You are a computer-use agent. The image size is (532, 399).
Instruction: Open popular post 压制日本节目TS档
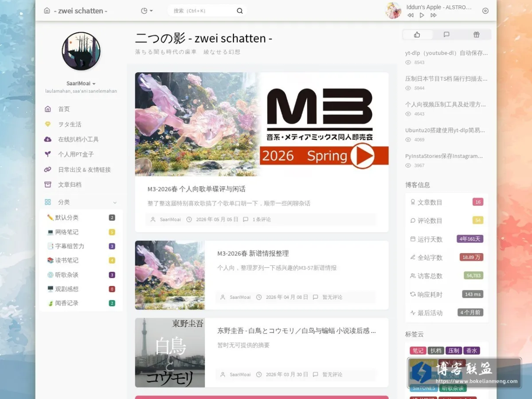pyautogui.click(x=446, y=78)
